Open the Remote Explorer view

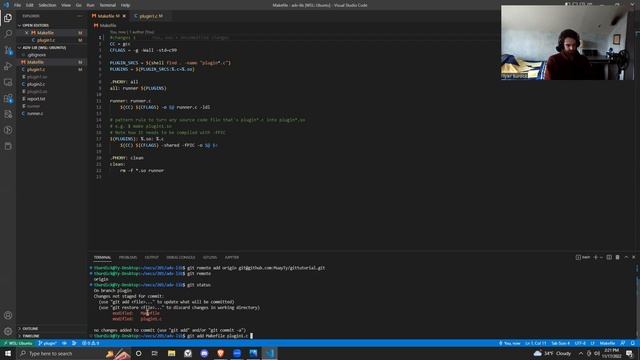point(8,82)
